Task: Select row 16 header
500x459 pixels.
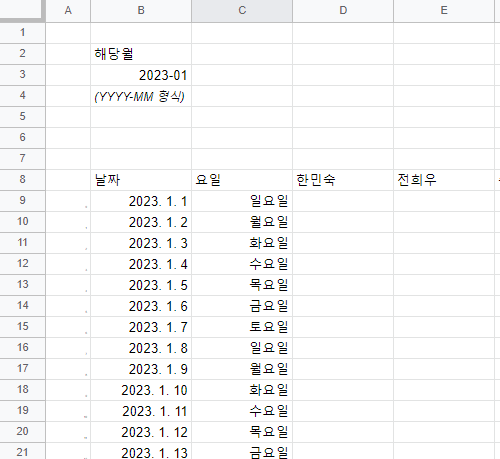Action: tap(22, 348)
